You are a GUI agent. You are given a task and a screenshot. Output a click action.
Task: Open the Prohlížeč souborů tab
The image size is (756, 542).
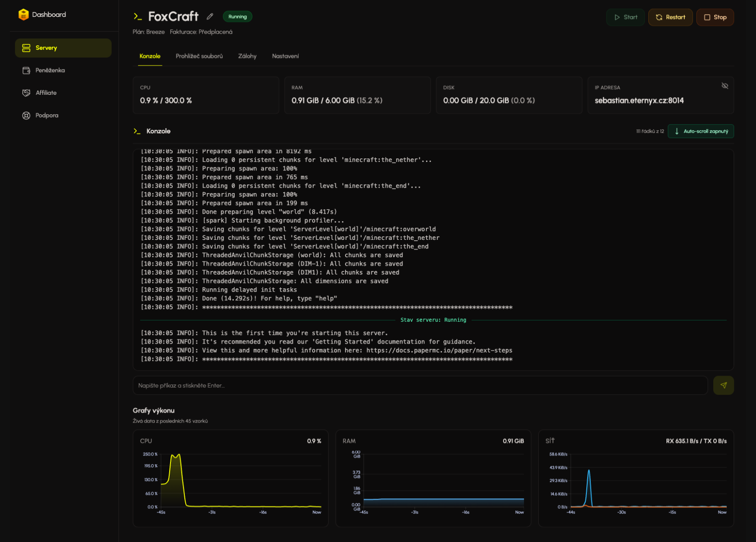click(x=199, y=56)
